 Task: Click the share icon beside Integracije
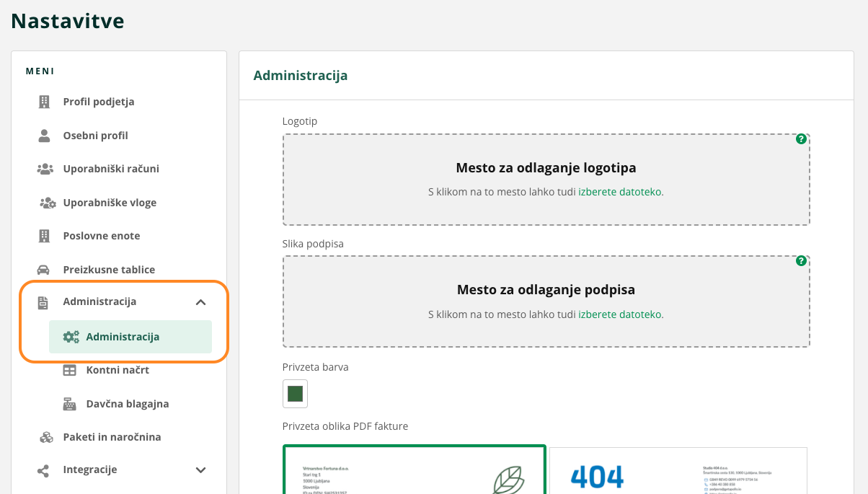[43, 470]
